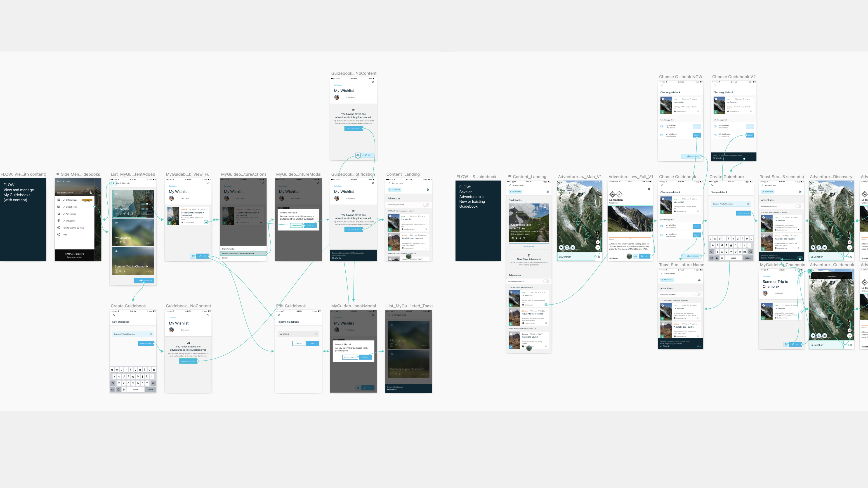This screenshot has width=868, height=488.
Task: Open three-dots menu on Äscher Cliff card in MyGuideb...k_View_Full
Action: tap(206, 222)
